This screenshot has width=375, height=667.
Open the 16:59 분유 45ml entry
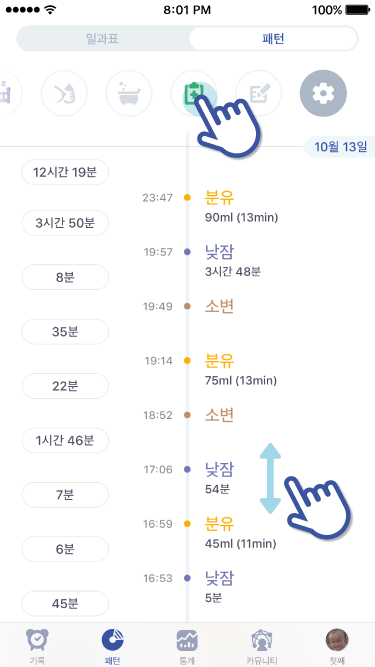210,533
